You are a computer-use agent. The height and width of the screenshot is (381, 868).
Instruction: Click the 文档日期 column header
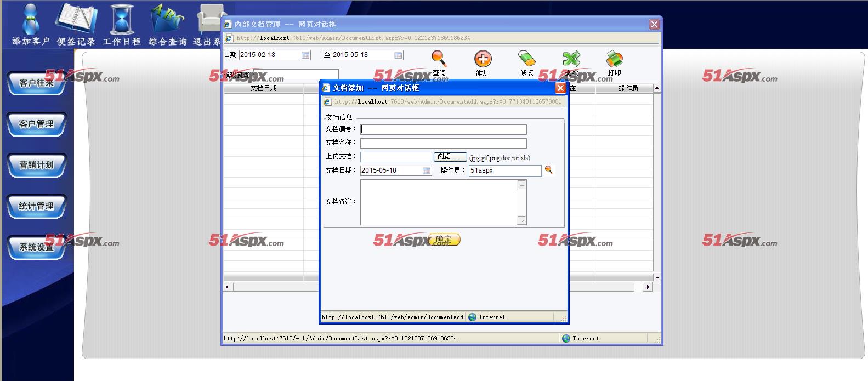[263, 88]
